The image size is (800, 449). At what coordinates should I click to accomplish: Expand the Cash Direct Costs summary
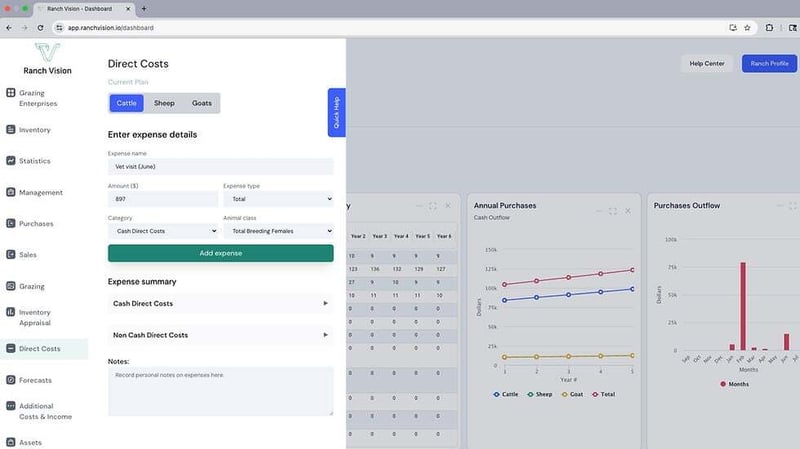(x=220, y=303)
